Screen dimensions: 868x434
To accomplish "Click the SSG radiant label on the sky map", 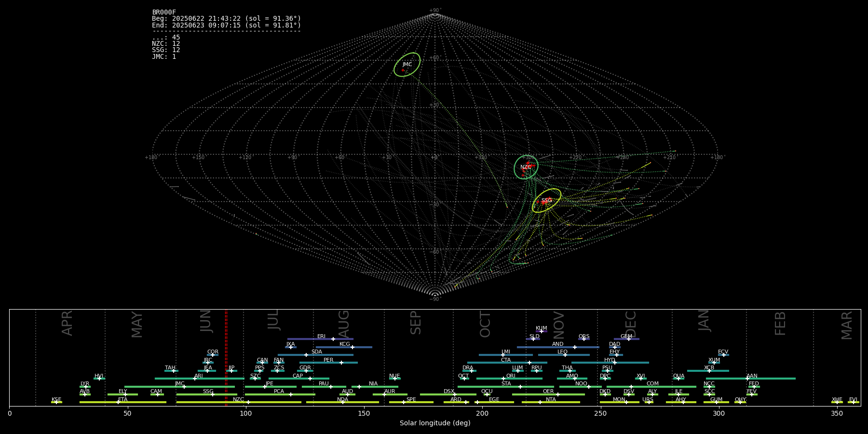I will [x=546, y=201].
